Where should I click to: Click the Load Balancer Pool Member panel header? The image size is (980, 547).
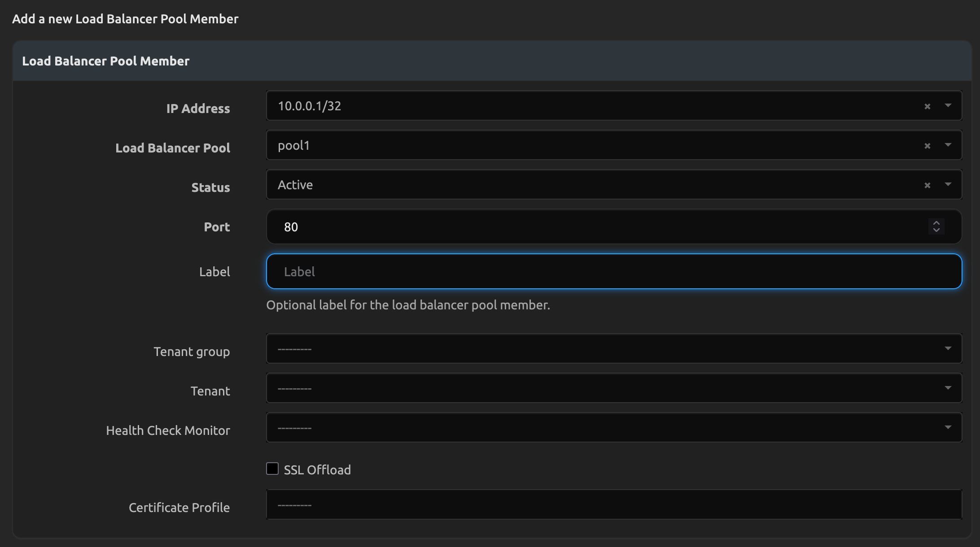point(106,61)
